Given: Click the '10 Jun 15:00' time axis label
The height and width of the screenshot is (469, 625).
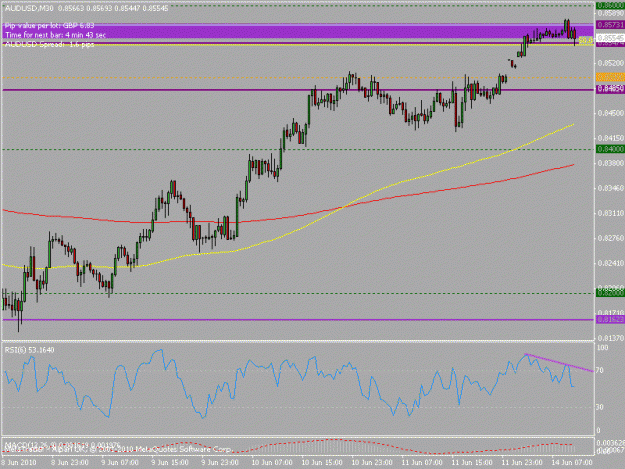Looking at the screenshot, I should pyautogui.click(x=322, y=462).
